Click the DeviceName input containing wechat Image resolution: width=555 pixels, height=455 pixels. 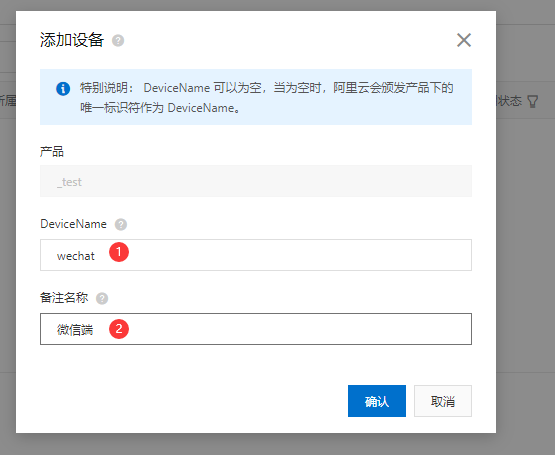click(x=256, y=255)
